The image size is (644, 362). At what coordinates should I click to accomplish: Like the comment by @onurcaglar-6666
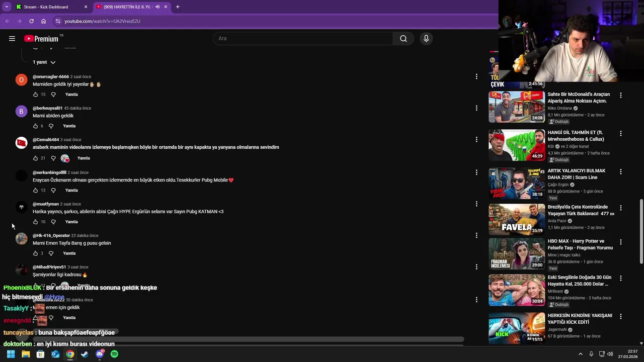click(x=35, y=95)
